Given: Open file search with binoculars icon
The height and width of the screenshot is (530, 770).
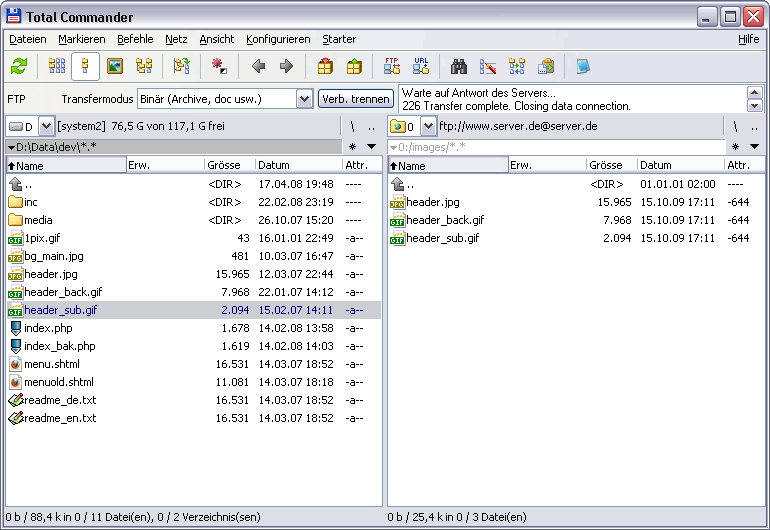Looking at the screenshot, I should pyautogui.click(x=459, y=67).
